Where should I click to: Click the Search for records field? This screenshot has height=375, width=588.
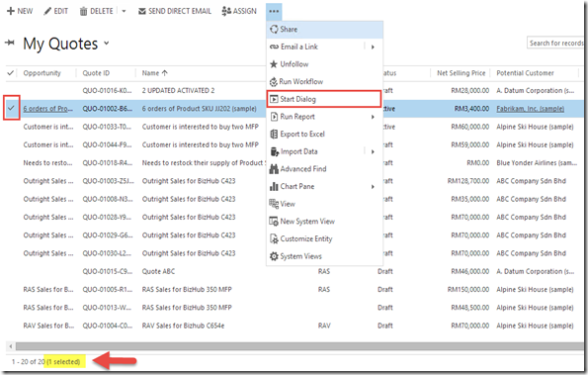pos(555,44)
